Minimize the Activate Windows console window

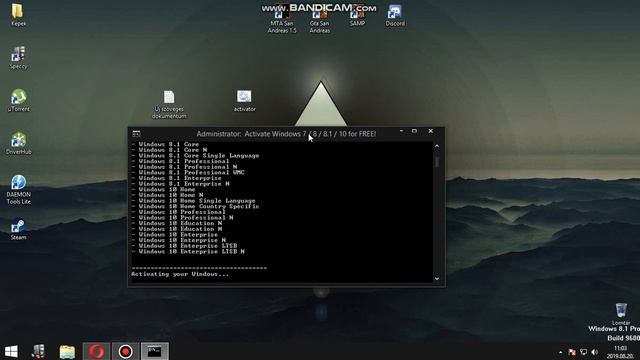pyautogui.click(x=401, y=131)
